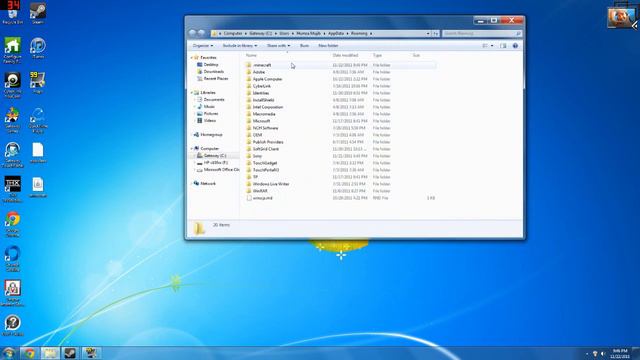Open address bar previous locations dropdown
This screenshot has height=360, width=640.
click(x=428, y=33)
